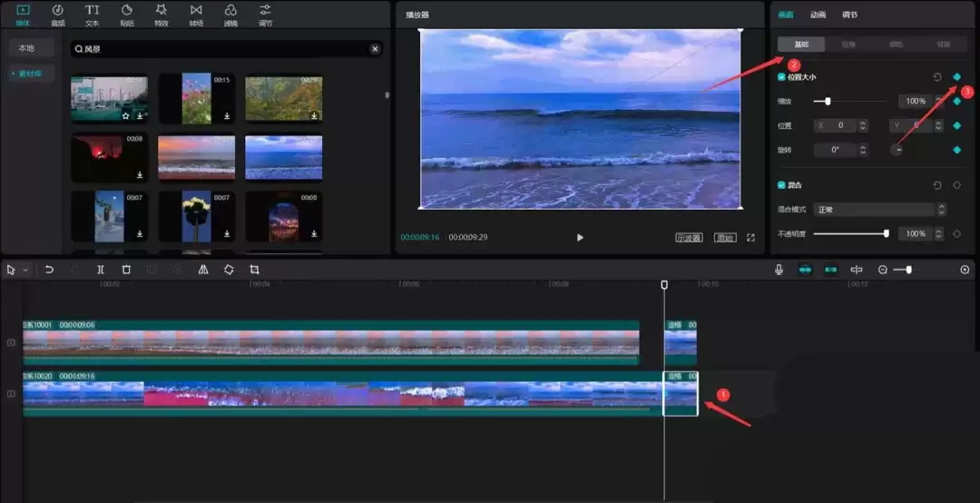
Task: Select the Crop tool in timeline toolbar
Action: (x=254, y=270)
